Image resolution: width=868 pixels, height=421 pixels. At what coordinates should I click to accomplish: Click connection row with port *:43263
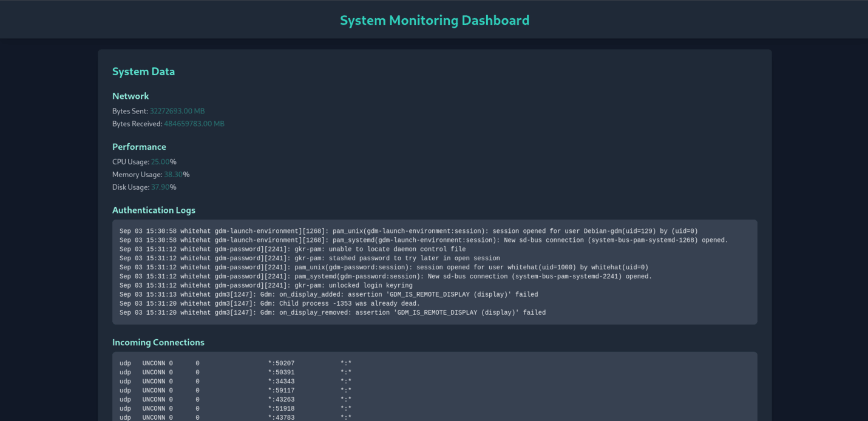pyautogui.click(x=236, y=400)
